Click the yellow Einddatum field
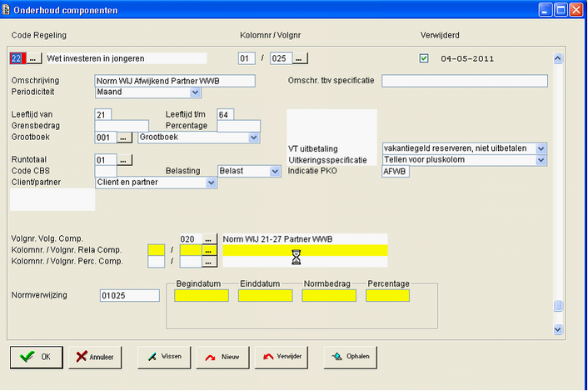Viewport: 588px width, 391px height. [265, 296]
